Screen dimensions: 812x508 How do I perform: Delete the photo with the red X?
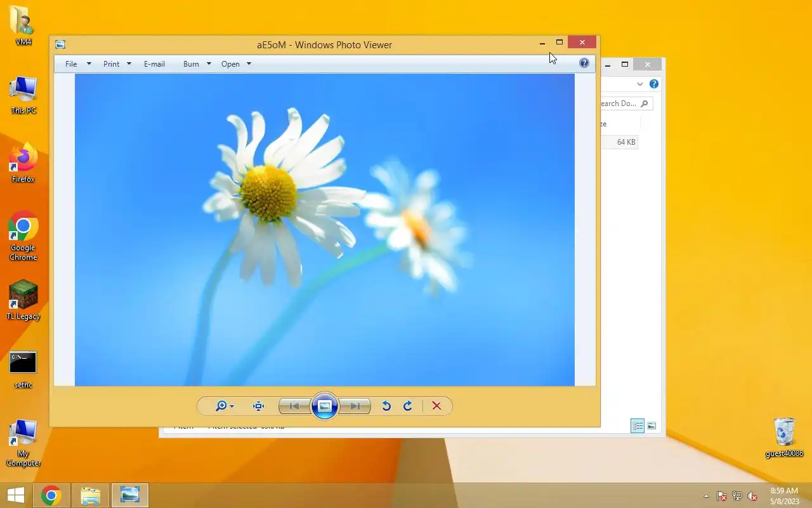click(x=436, y=406)
